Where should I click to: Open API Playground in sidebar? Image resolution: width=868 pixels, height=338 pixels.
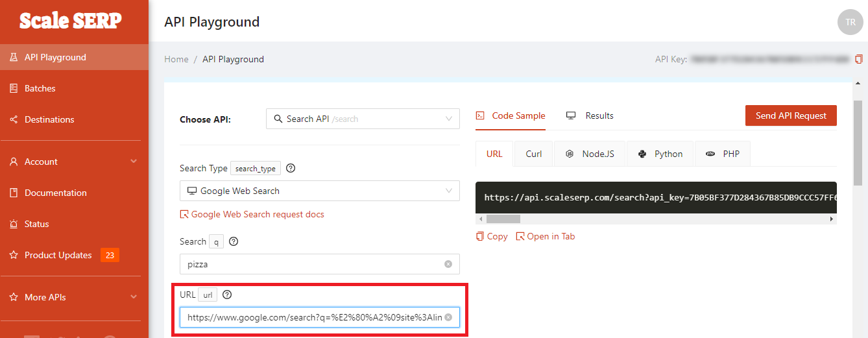(x=74, y=57)
